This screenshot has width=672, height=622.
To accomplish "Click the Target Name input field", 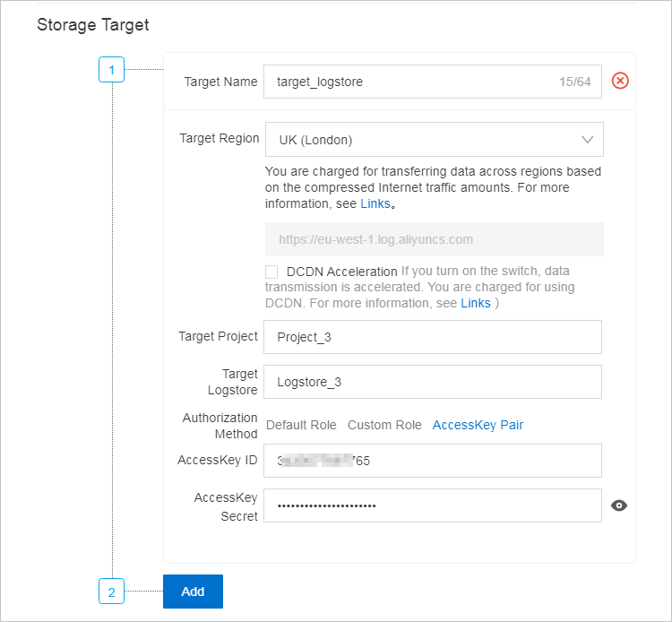I will pyautogui.click(x=412, y=82).
